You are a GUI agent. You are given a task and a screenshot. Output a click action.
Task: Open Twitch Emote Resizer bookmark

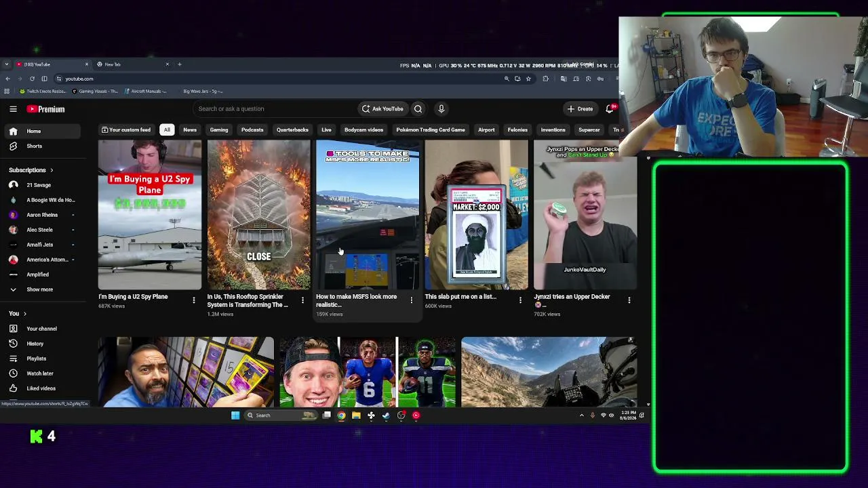tap(43, 91)
